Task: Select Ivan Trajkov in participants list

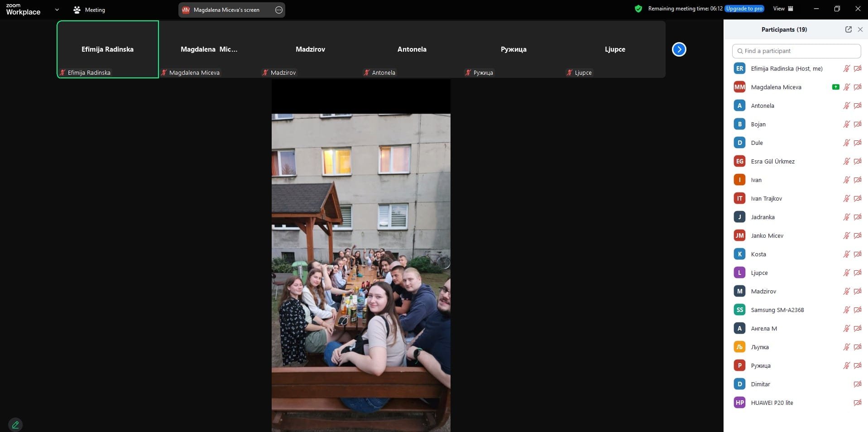Action: [x=796, y=199]
